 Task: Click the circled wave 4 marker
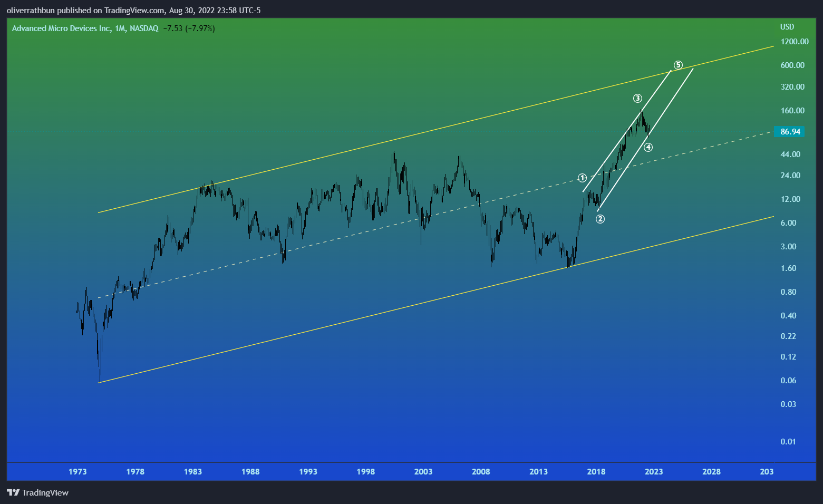(x=648, y=147)
